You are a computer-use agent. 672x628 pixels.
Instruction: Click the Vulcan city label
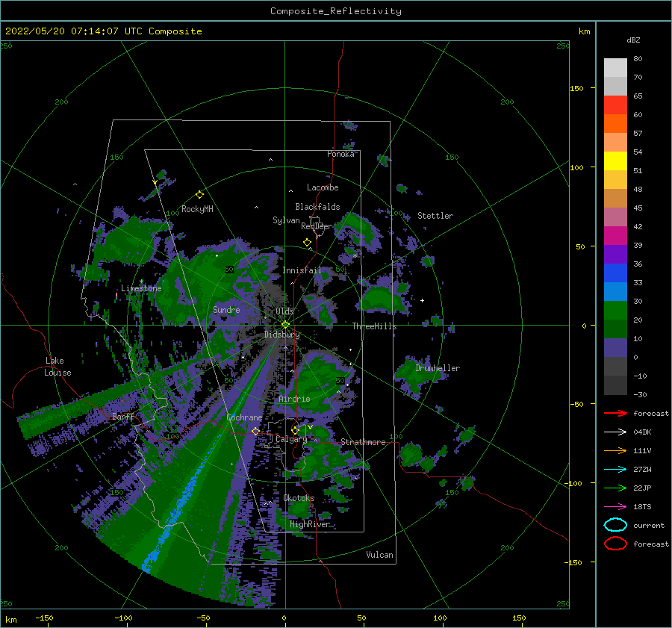tap(379, 555)
